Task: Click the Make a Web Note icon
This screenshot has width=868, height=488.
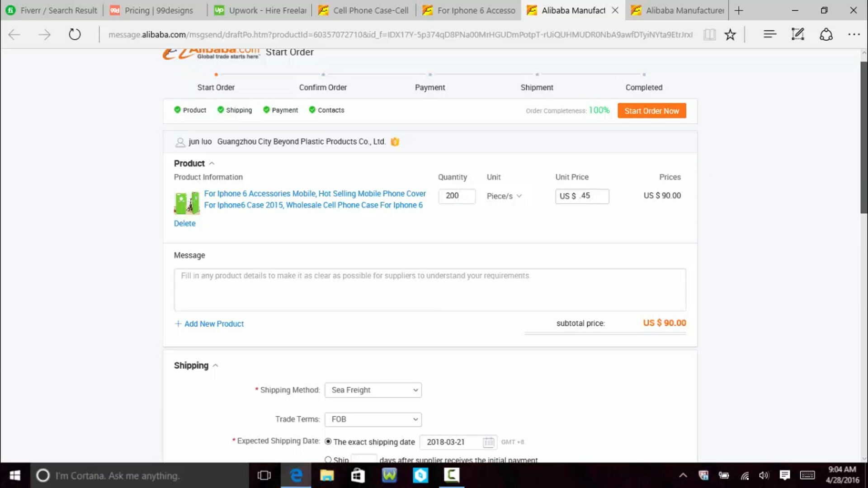Action: point(797,34)
